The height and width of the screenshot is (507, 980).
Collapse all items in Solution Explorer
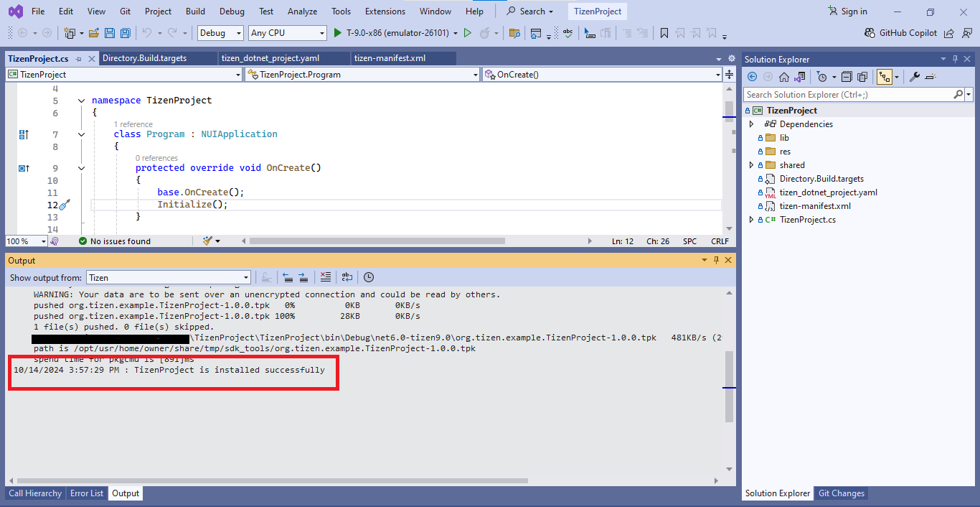pos(847,78)
